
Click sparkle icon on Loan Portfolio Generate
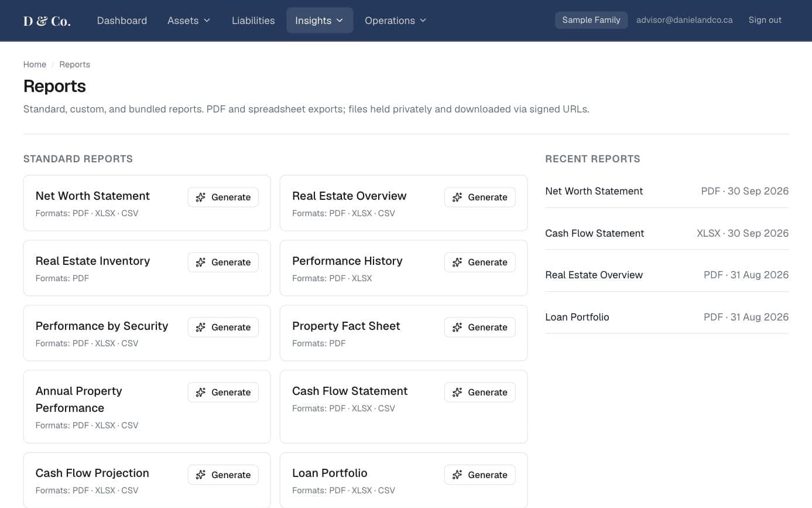457,475
